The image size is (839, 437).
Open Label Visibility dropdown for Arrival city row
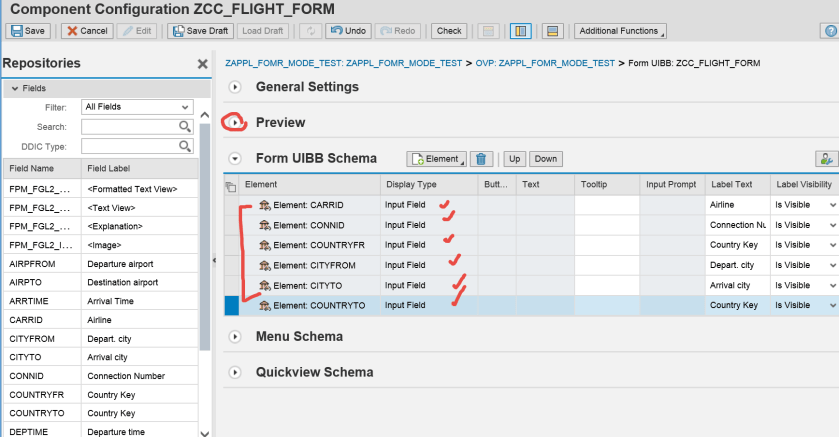pos(832,286)
